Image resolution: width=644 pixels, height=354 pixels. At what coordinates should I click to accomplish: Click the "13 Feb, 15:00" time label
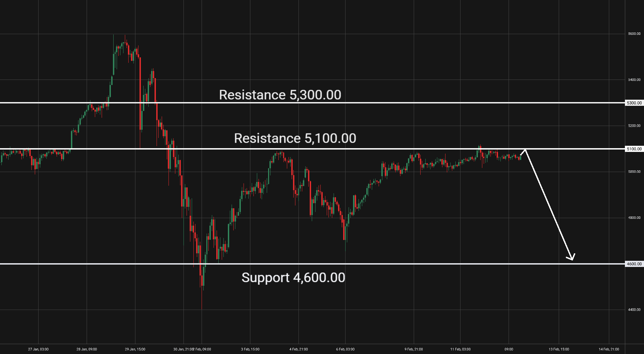point(559,349)
